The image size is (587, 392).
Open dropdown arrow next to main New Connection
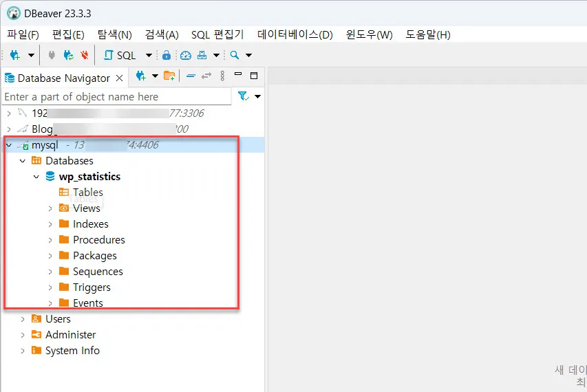(x=31, y=55)
